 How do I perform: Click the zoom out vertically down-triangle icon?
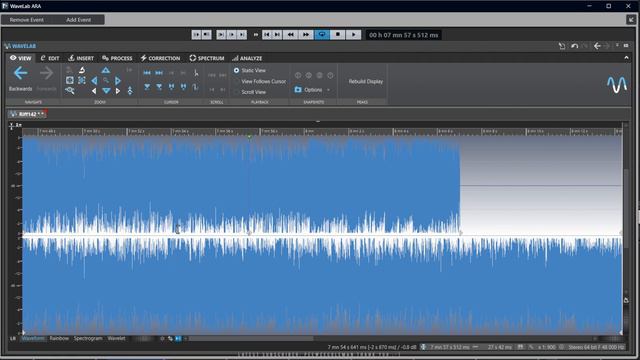pos(106,91)
